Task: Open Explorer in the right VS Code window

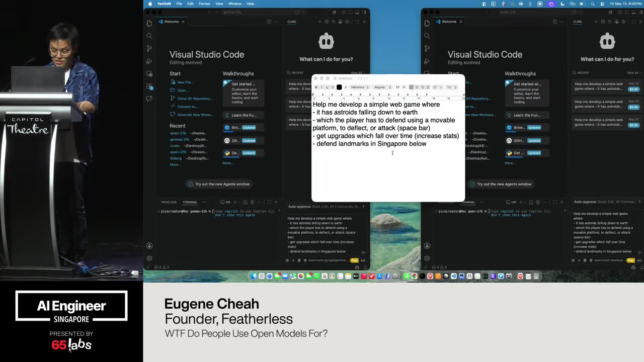Action: coord(427,23)
